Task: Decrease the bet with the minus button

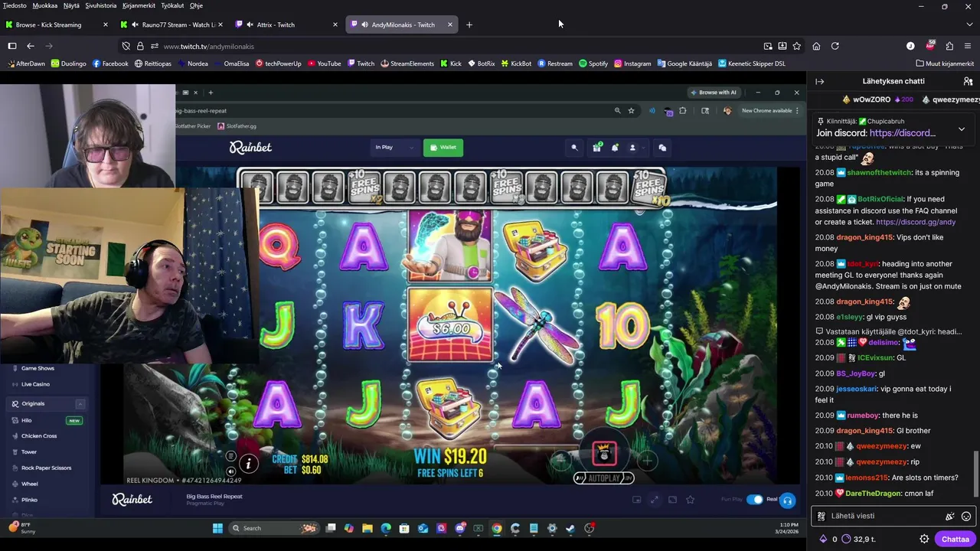Action: (560, 461)
